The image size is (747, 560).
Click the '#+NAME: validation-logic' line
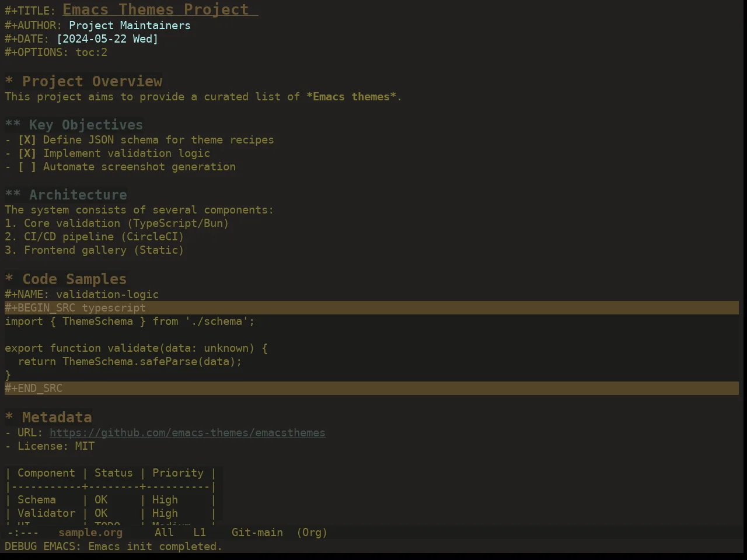tap(82, 295)
